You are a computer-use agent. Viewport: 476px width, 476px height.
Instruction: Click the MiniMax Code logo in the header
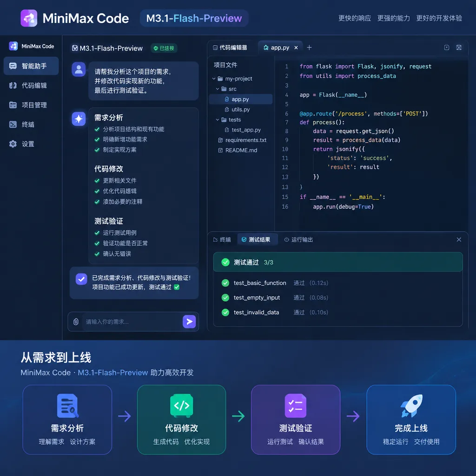[29, 18]
